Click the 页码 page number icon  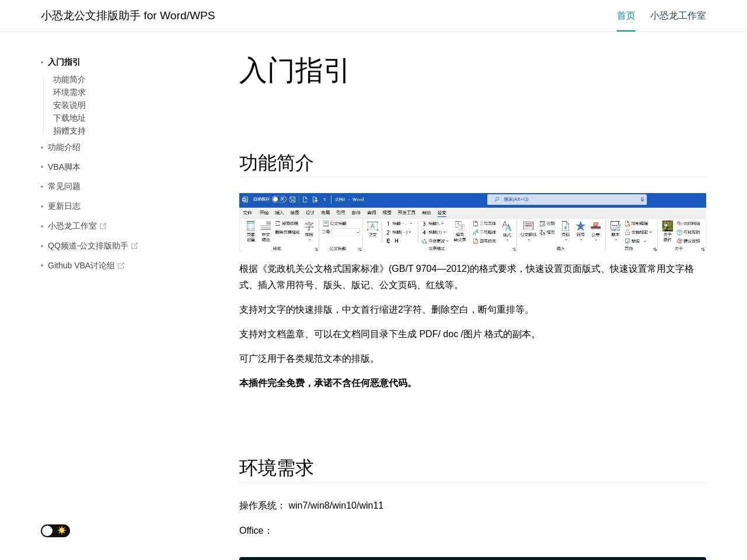coord(565,227)
